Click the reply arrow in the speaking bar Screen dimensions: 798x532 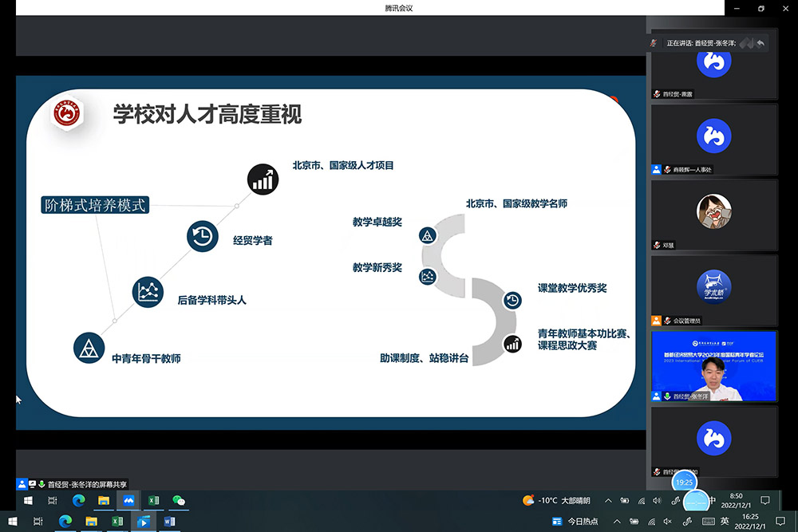(760, 43)
